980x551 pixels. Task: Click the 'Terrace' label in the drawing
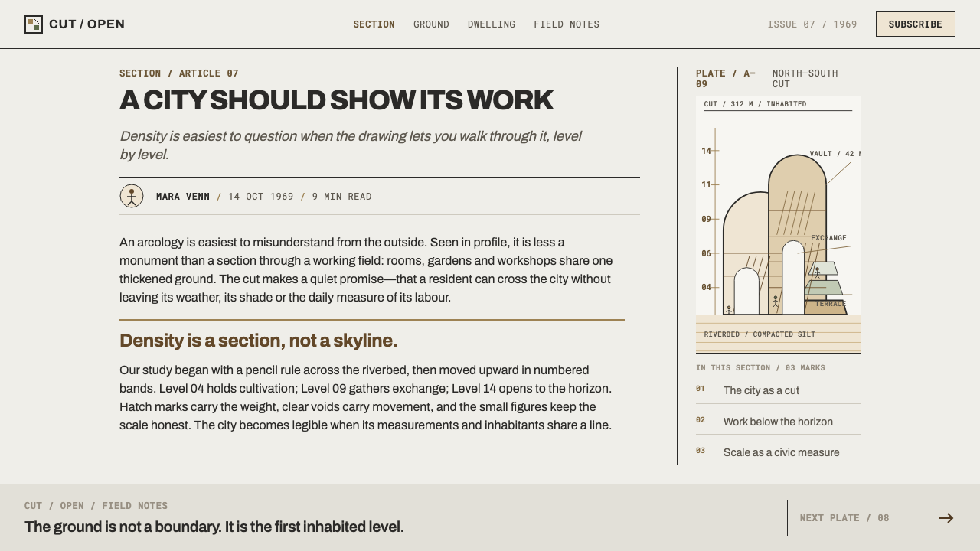tap(831, 304)
